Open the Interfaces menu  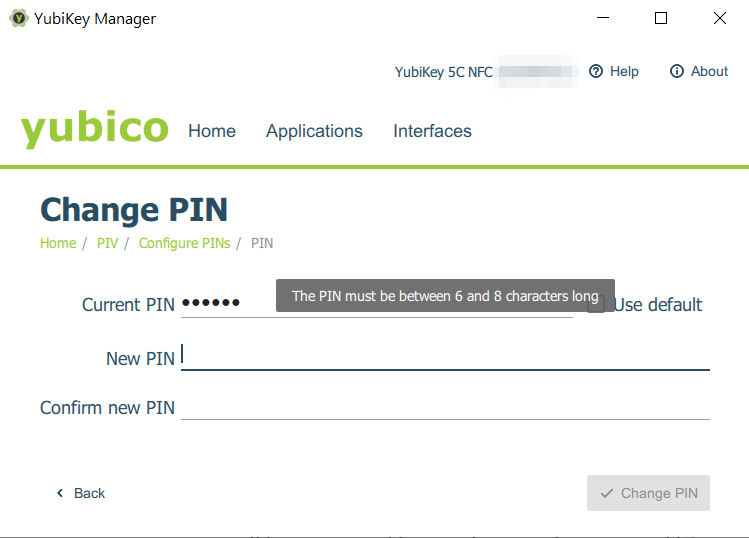point(432,131)
